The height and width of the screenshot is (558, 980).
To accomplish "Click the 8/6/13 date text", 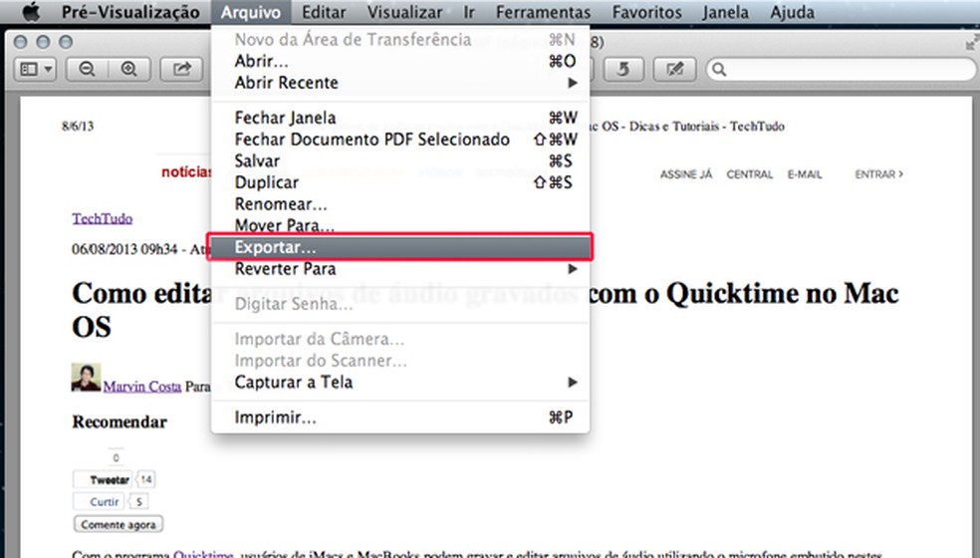I will pos(78,127).
